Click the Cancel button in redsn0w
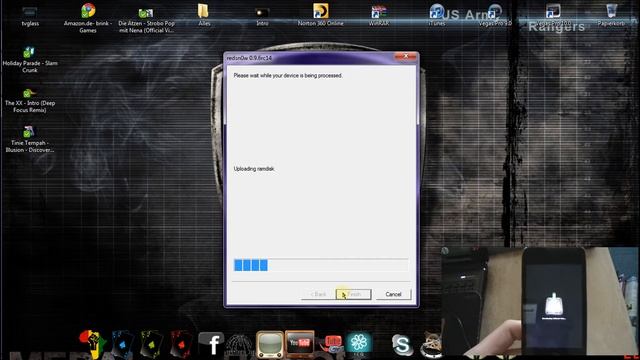Image resolution: width=640 pixels, height=360 pixels. point(393,294)
